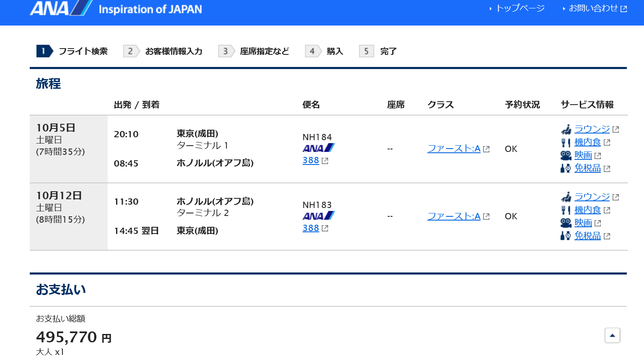Open aircraft 388 link for NH183
The image size is (644, 362).
(311, 228)
